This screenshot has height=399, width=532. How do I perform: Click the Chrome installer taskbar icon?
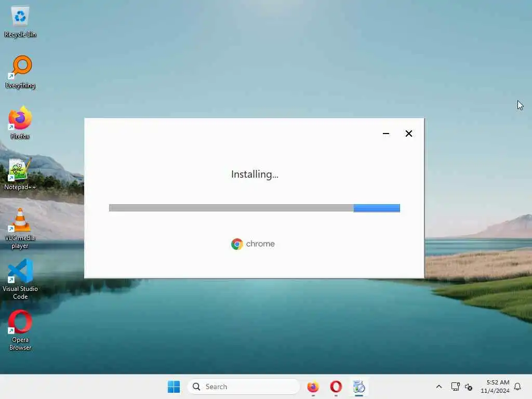click(x=358, y=387)
